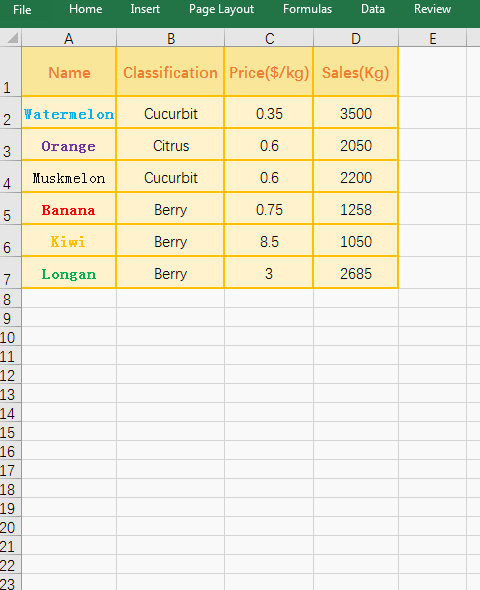Select column B header

[x=170, y=38]
